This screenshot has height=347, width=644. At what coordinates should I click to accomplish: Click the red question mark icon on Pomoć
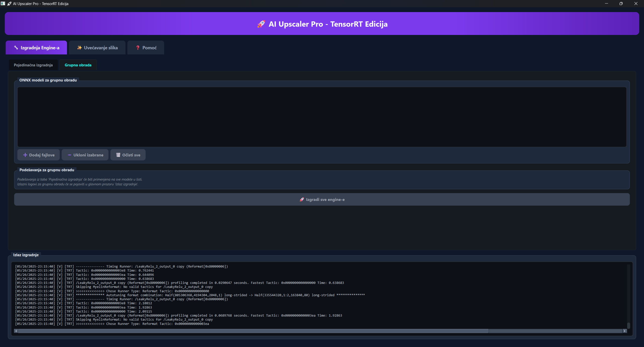click(x=138, y=48)
